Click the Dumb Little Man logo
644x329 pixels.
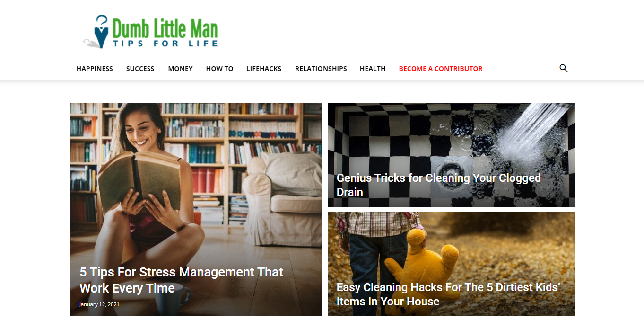150,32
